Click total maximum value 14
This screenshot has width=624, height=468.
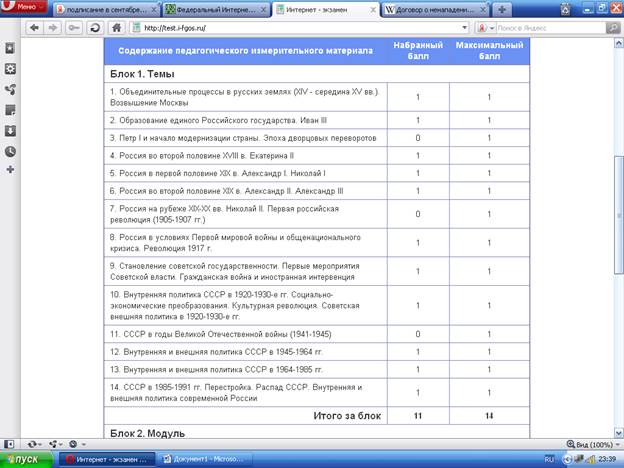pyautogui.click(x=489, y=416)
